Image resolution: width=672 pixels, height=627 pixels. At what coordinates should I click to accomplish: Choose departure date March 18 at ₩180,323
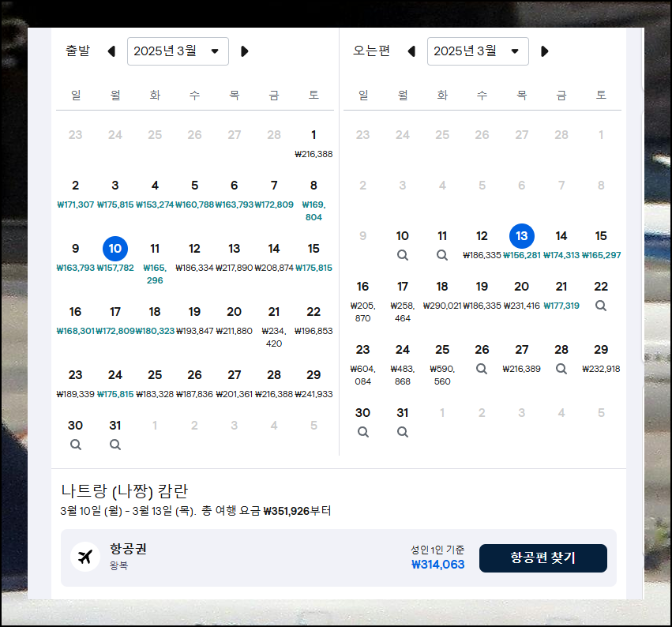(155, 320)
